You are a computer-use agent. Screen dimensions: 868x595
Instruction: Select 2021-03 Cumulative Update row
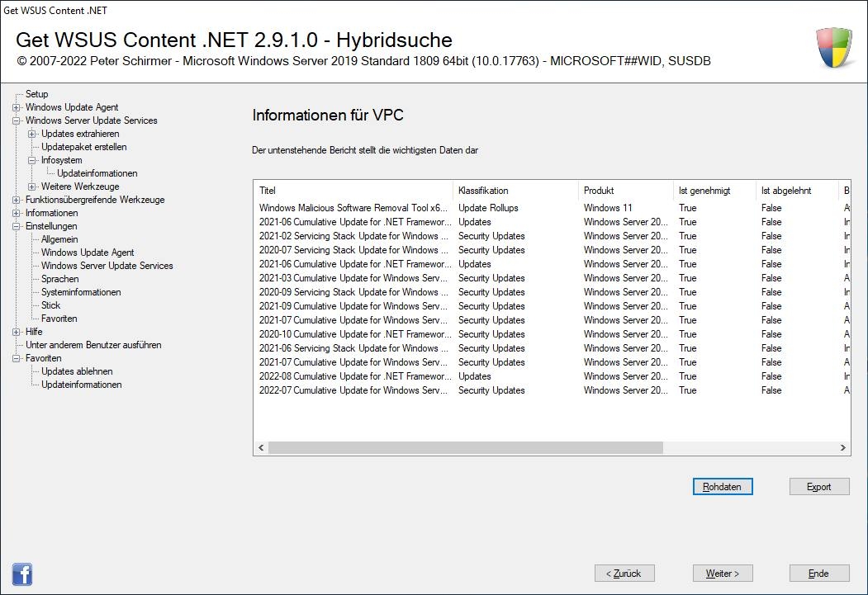[552, 278]
